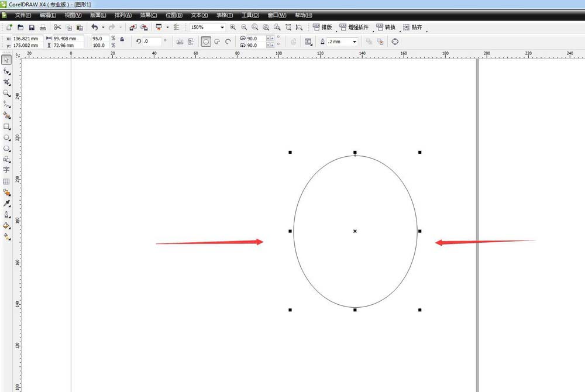This screenshot has height=392, width=585.
Task: Pick the Eyedropper tool
Action: 7,204
